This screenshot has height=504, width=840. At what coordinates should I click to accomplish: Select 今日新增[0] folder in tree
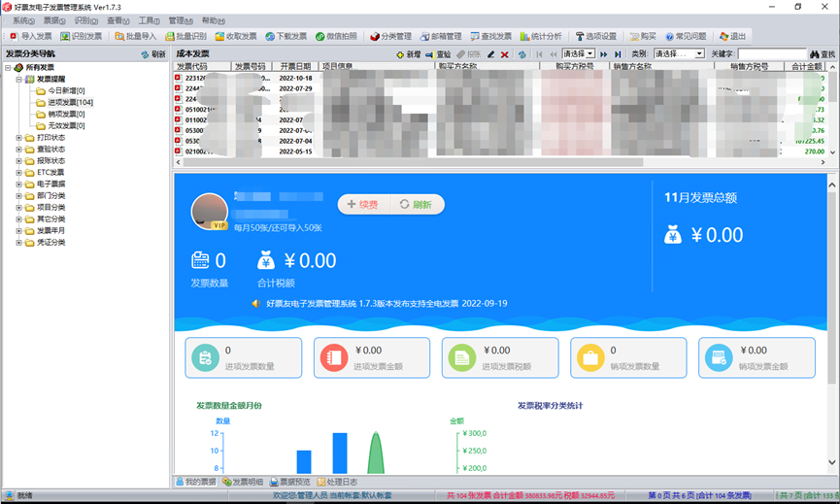pyautogui.click(x=60, y=90)
